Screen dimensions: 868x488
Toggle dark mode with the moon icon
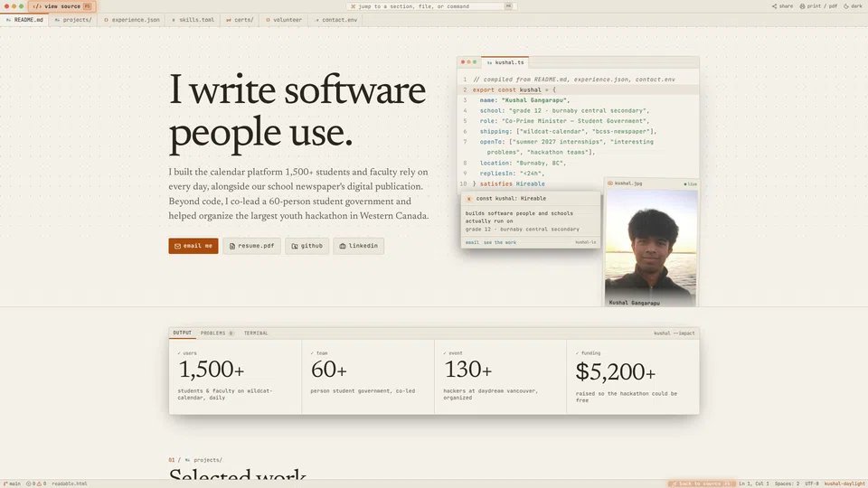tap(846, 6)
